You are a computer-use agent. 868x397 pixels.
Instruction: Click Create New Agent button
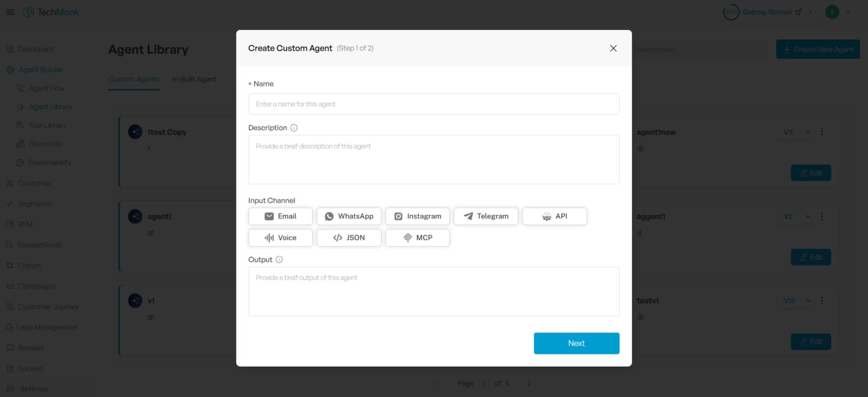pos(818,49)
